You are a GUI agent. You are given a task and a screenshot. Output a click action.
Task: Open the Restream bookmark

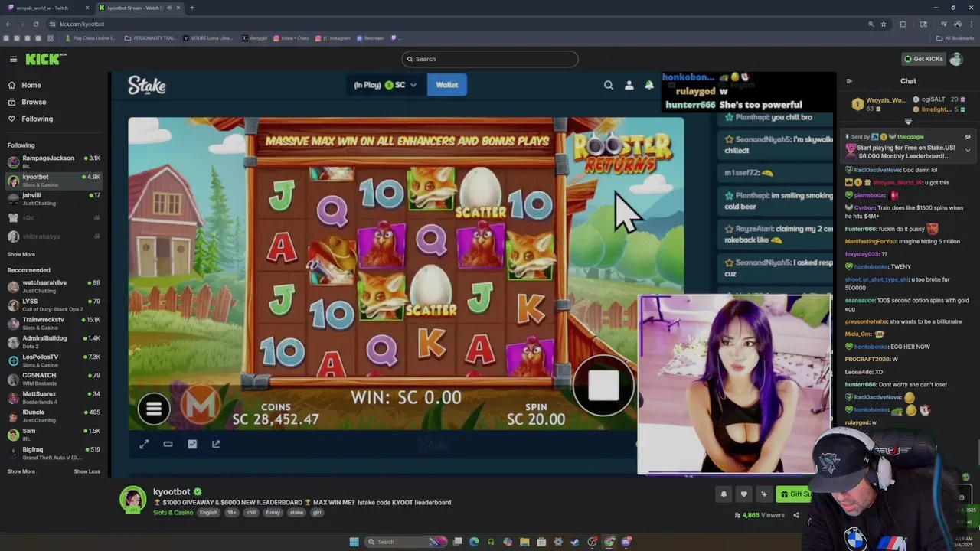coord(370,38)
